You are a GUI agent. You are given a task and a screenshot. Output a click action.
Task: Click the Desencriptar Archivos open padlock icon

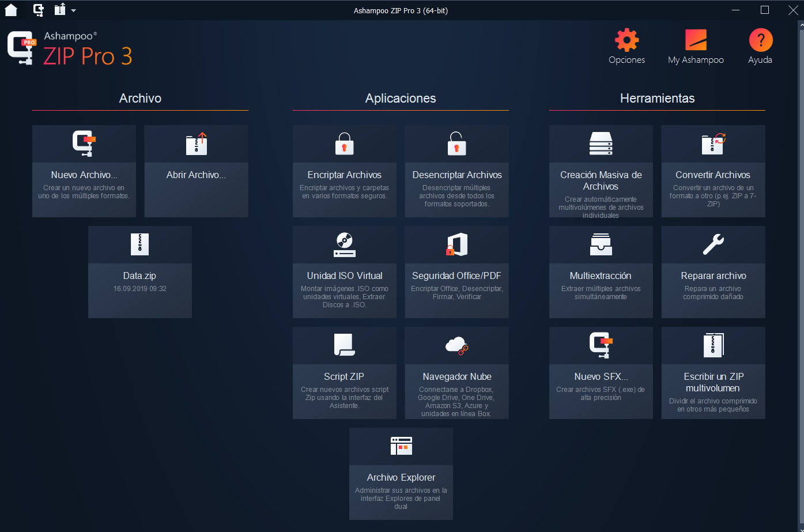coord(456,144)
